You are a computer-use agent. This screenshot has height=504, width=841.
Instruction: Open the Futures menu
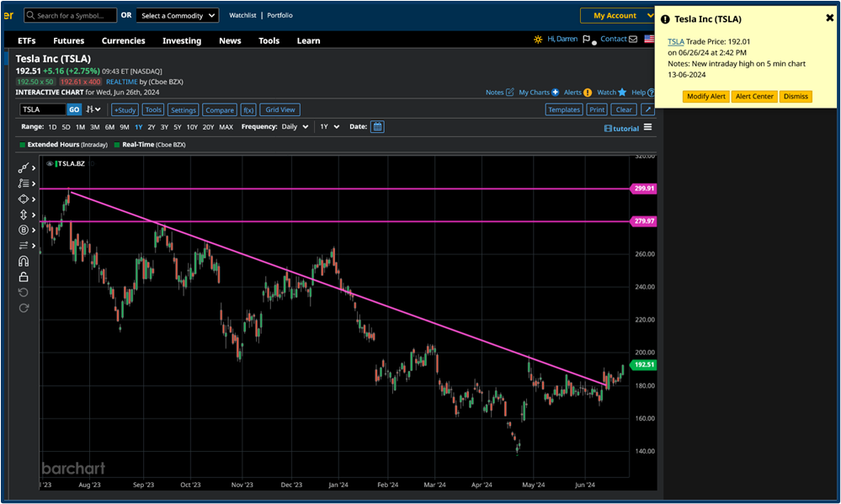[68, 40]
